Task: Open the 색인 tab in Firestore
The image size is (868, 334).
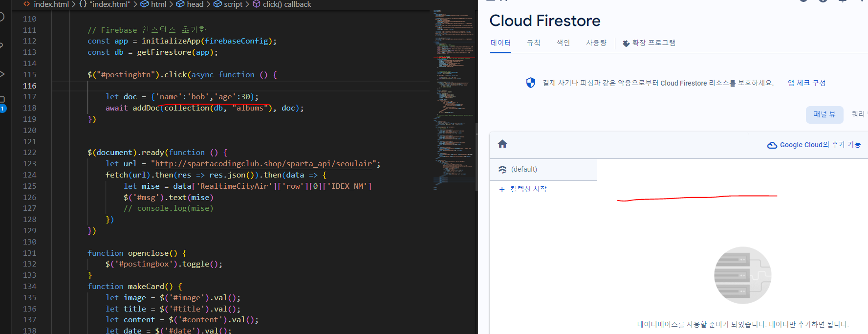Action: (x=563, y=43)
